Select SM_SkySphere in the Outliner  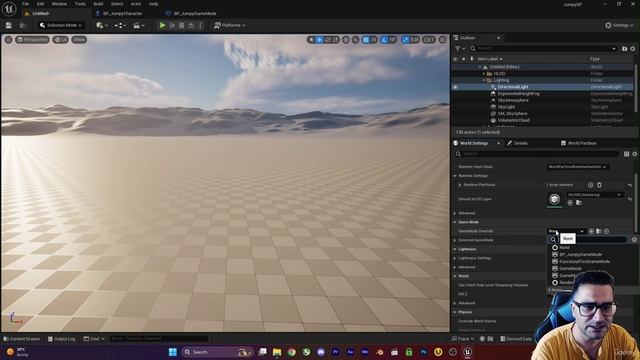click(512, 114)
